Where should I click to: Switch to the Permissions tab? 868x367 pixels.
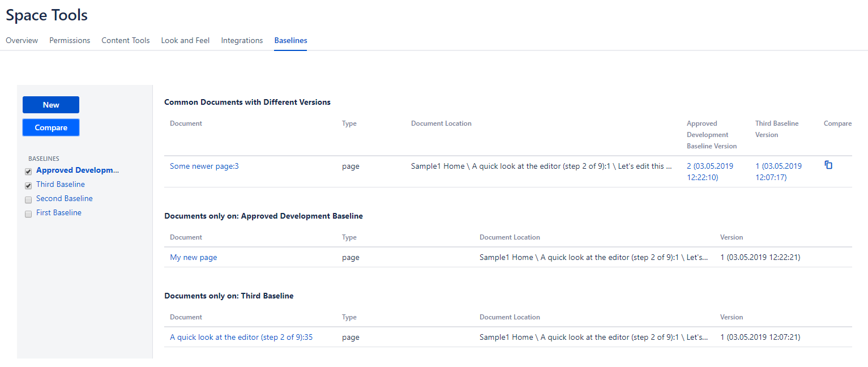tap(70, 40)
